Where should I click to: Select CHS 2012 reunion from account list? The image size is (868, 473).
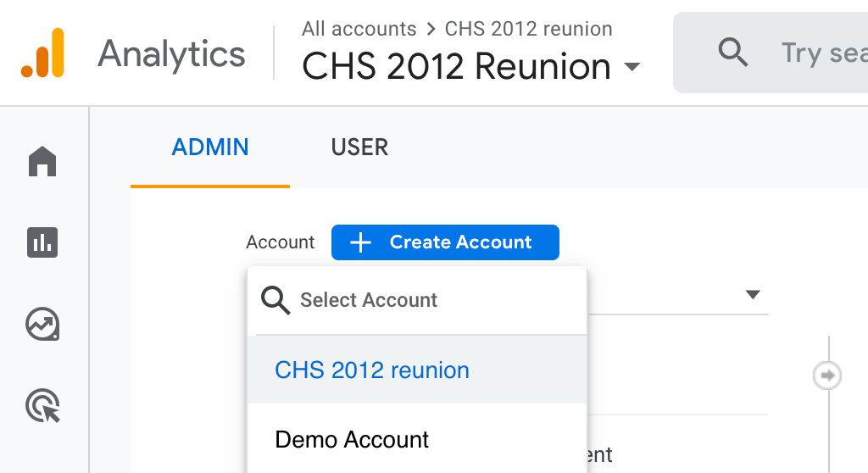372,370
